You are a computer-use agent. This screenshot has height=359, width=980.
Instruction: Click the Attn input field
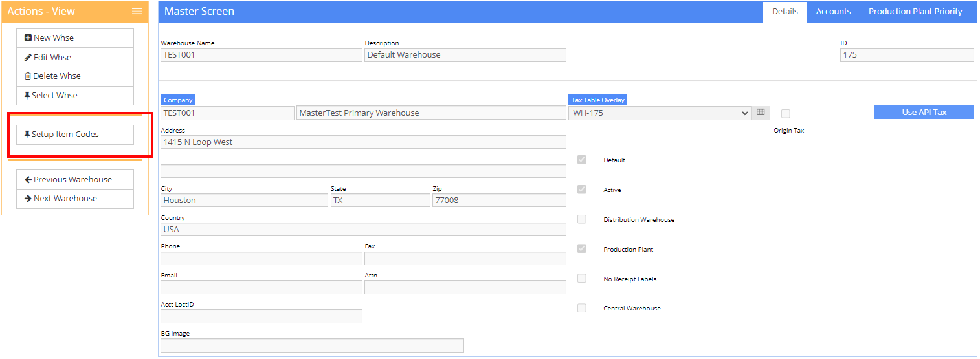[x=465, y=288]
